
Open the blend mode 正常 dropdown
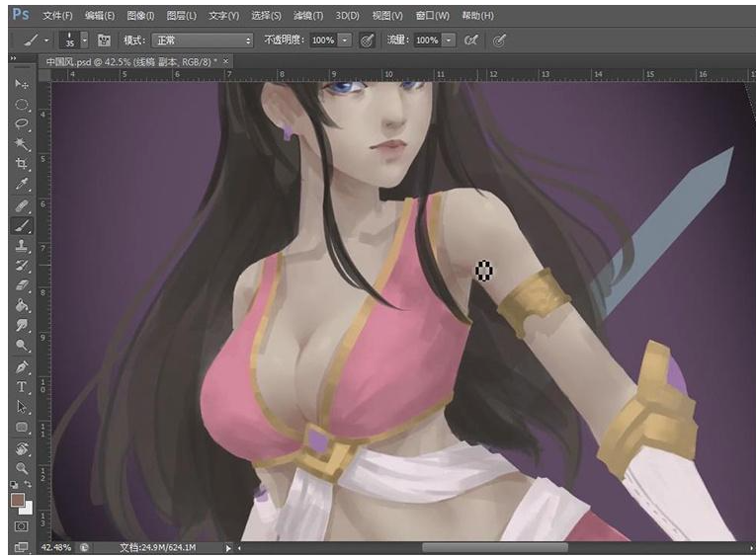click(x=203, y=40)
